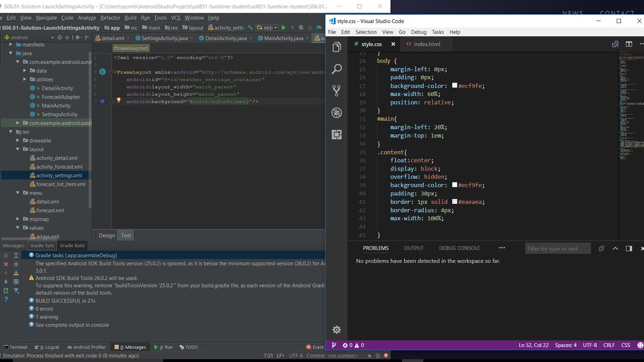Expand the manifests folder

(x=11, y=45)
